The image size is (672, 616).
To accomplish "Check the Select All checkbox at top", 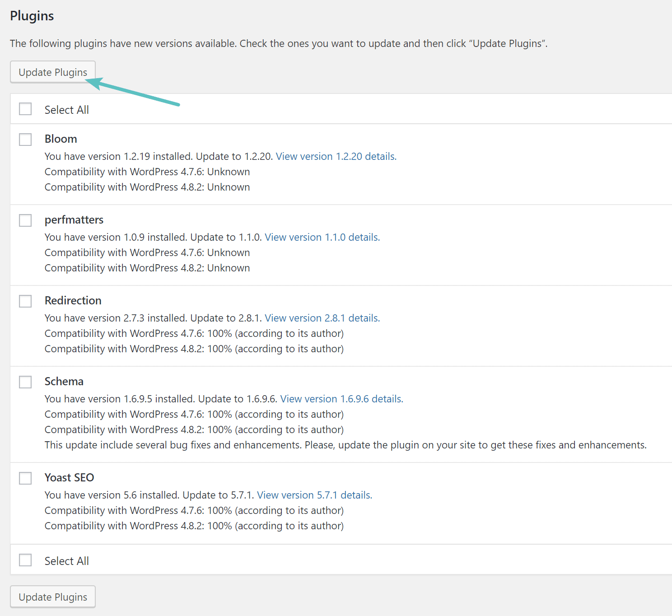I will 25,109.
